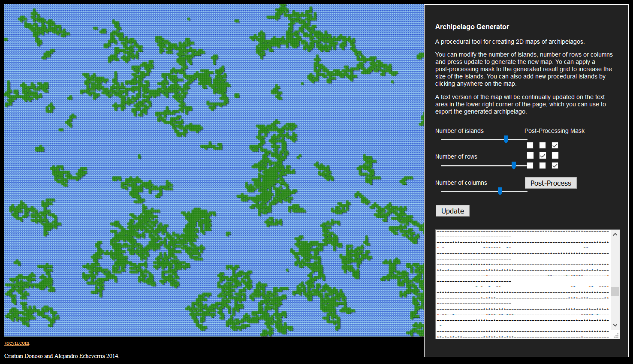Click the text area's scroll up arrow
The image size is (633, 364).
click(615, 235)
